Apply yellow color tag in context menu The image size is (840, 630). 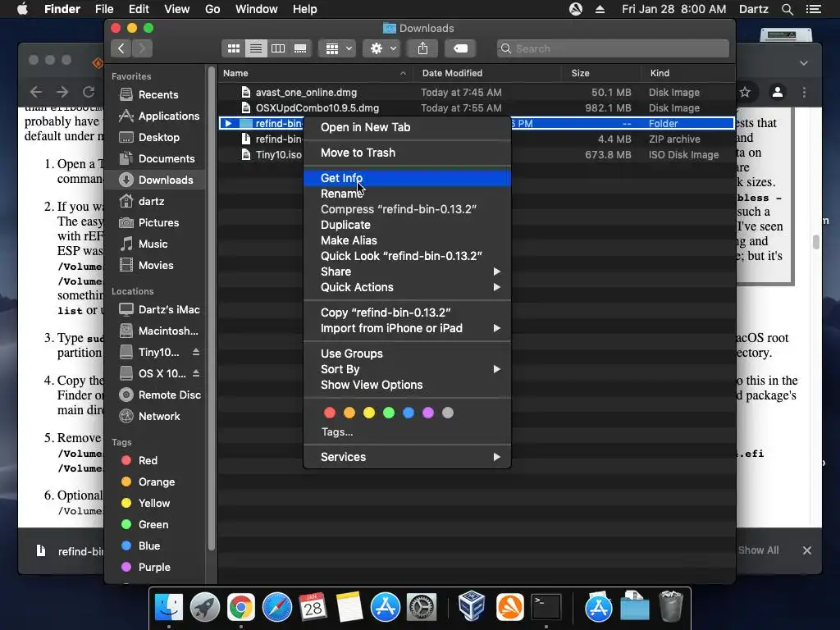[369, 413]
